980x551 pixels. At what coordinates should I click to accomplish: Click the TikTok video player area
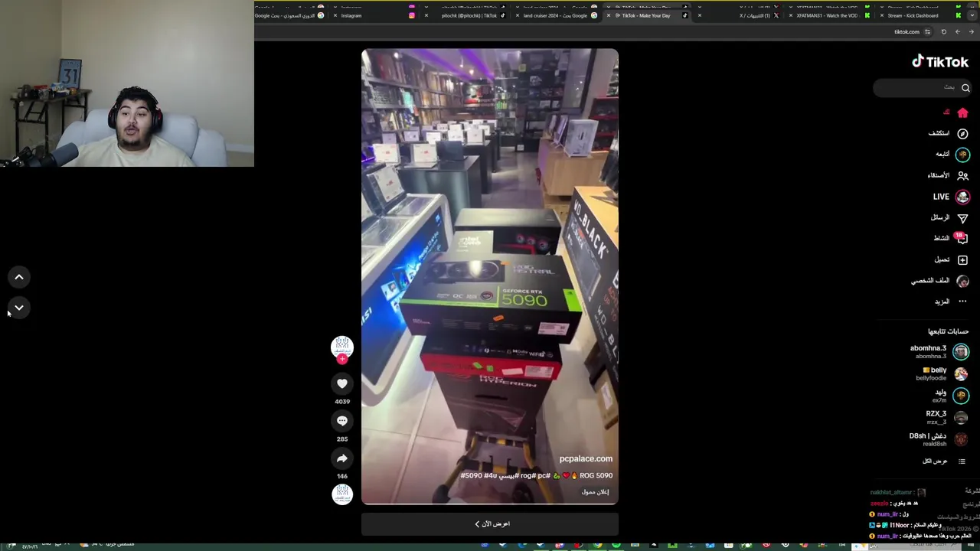pos(490,276)
